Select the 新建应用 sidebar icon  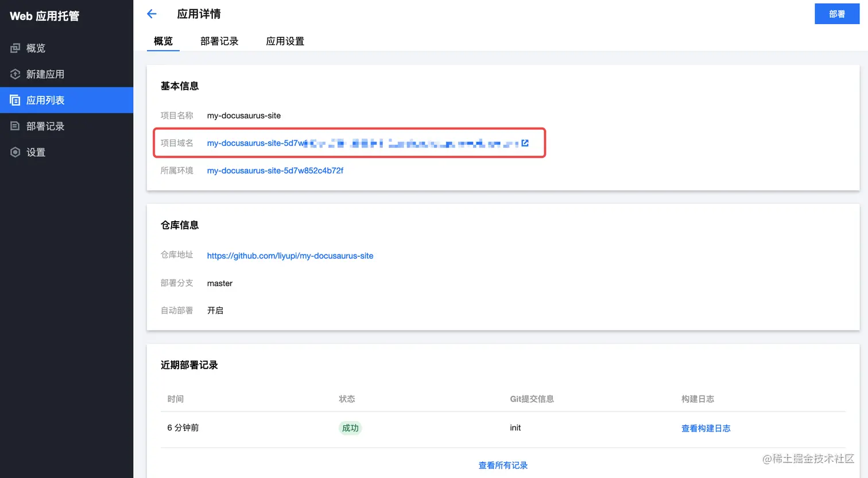coord(15,74)
